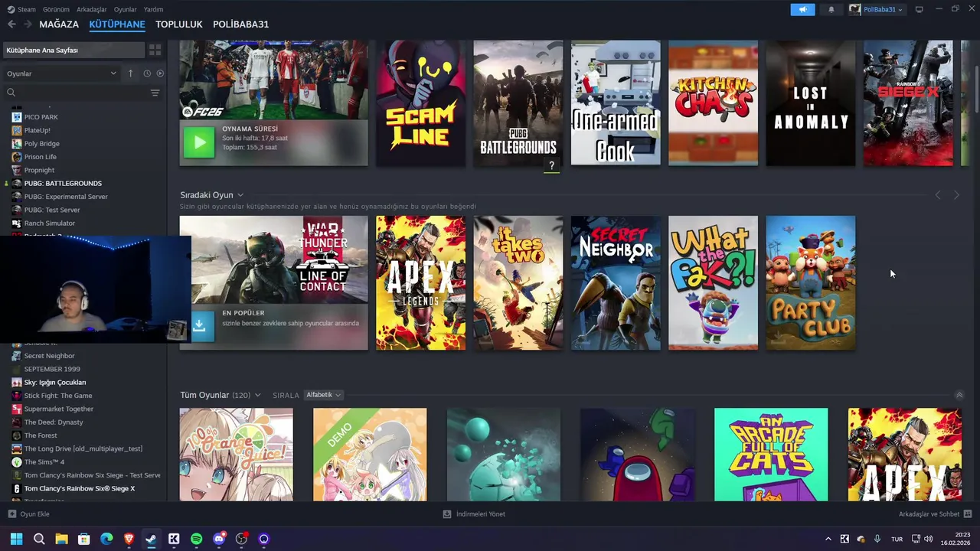Toggle recent activity clock filter

[147, 73]
